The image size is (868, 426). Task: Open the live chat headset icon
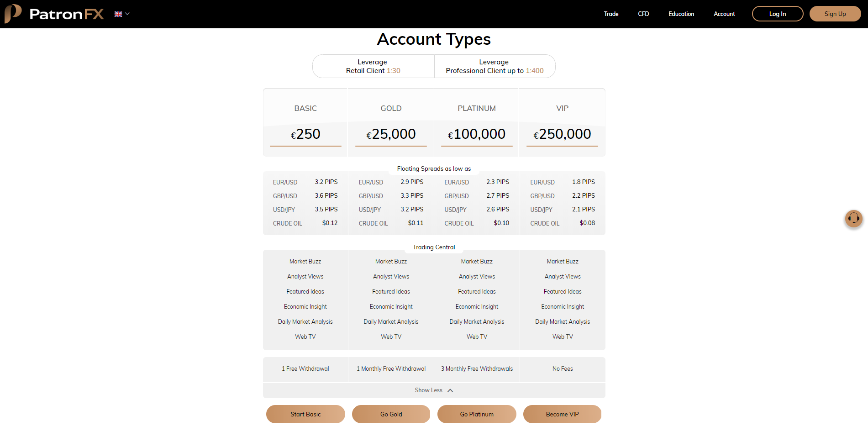tap(853, 219)
